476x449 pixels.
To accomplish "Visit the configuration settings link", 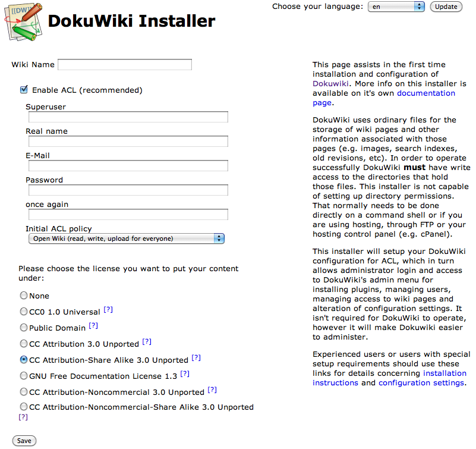I will 421,382.
